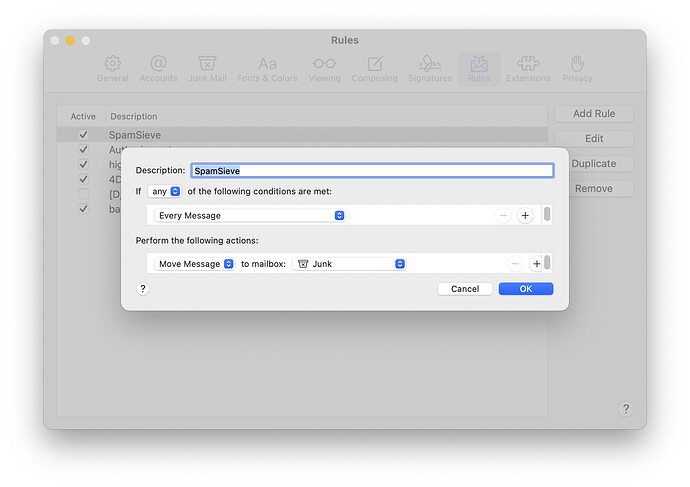Screen dimensions: 690x487
Task: Click the actions list scrollbar
Action: pyautogui.click(x=547, y=262)
